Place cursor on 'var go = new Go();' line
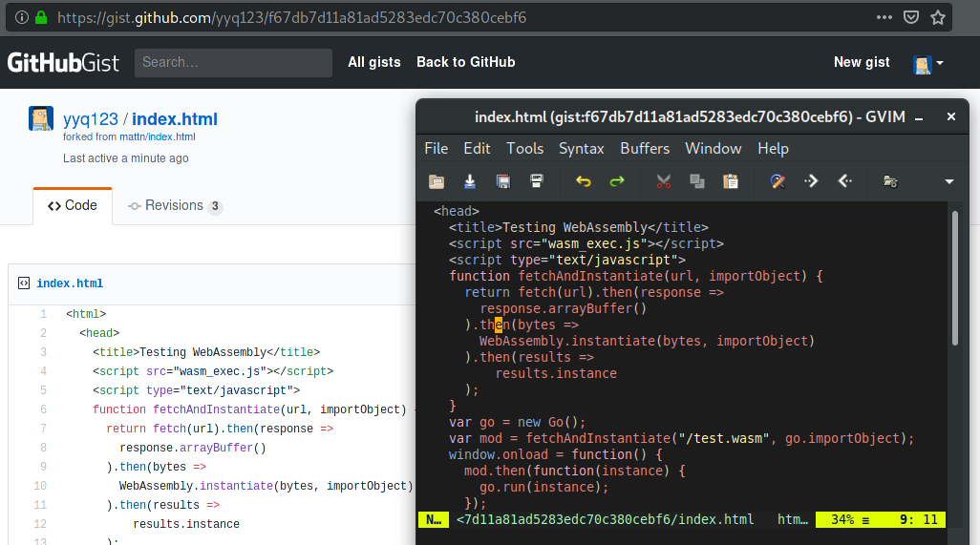The width and height of the screenshot is (980, 545). (517, 422)
